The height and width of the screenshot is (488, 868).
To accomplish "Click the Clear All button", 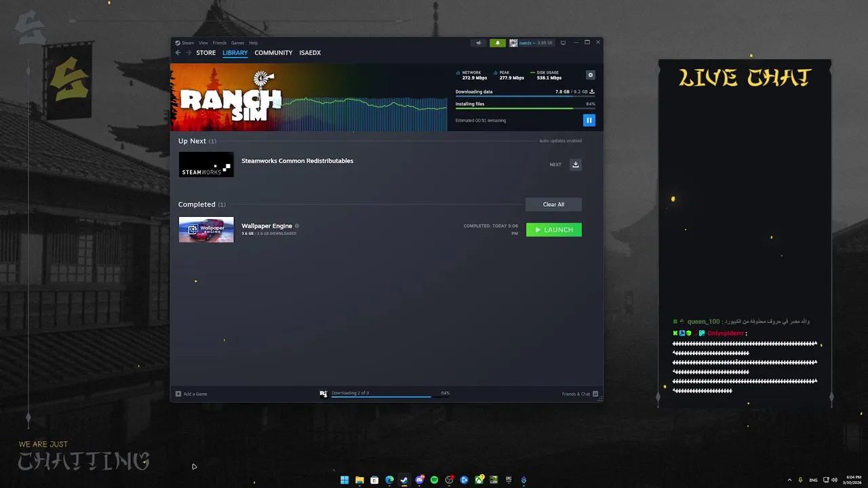I will pos(553,204).
